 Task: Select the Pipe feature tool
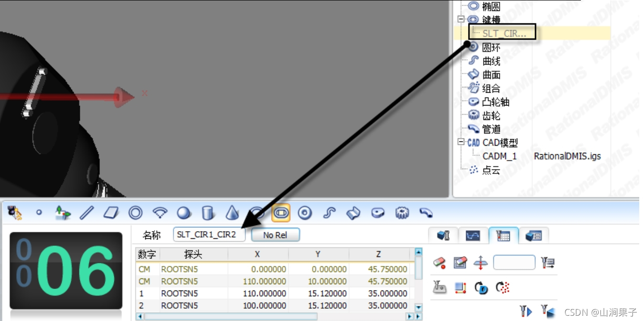point(426,213)
